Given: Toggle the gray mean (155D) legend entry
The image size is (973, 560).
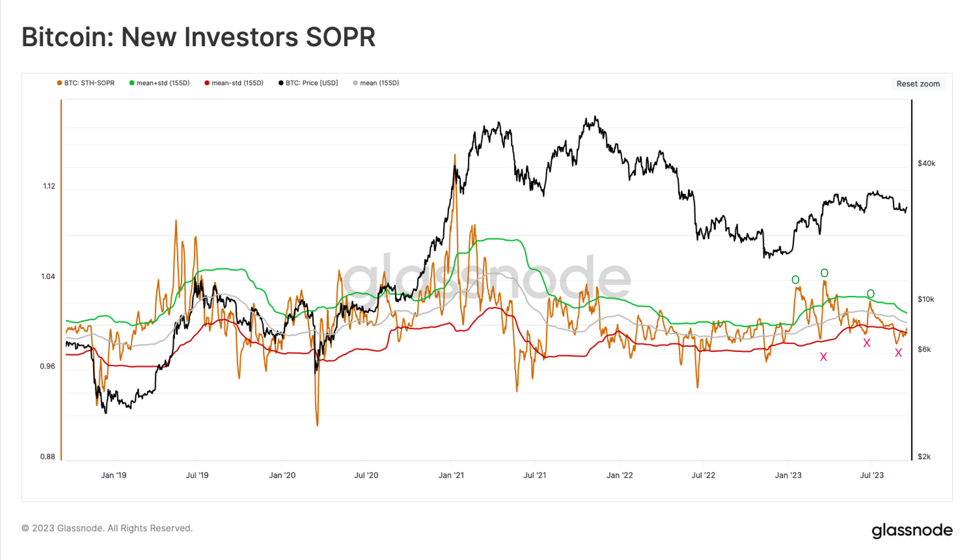Looking at the screenshot, I should (376, 83).
